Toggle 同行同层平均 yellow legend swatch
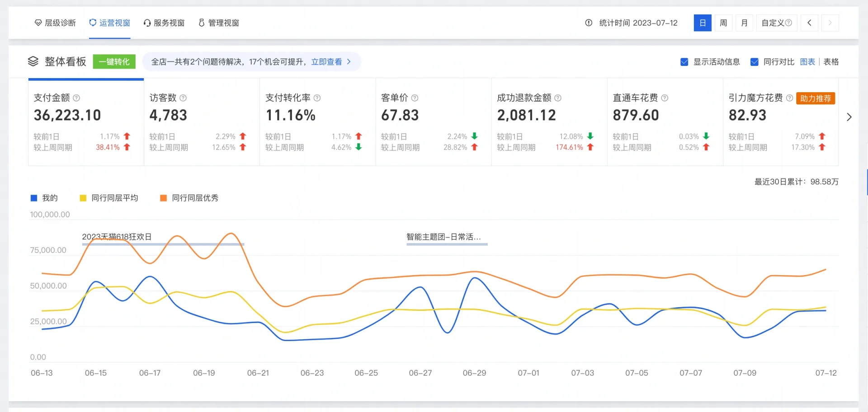 click(83, 198)
